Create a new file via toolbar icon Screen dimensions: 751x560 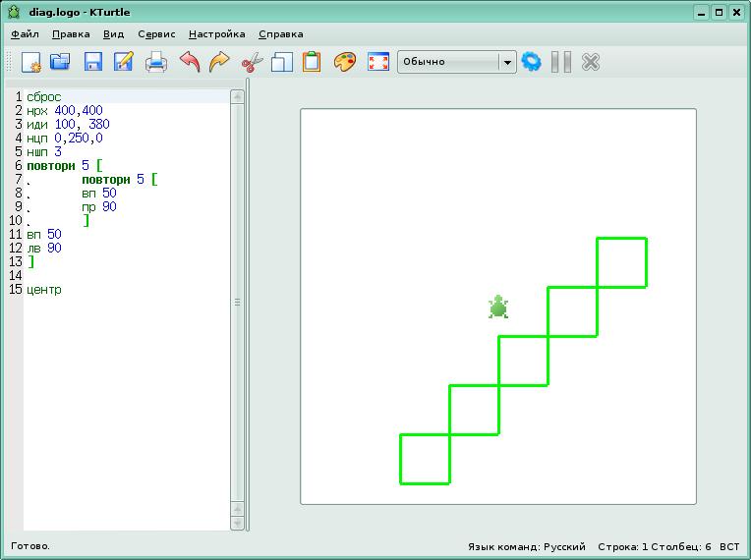click(x=30, y=62)
